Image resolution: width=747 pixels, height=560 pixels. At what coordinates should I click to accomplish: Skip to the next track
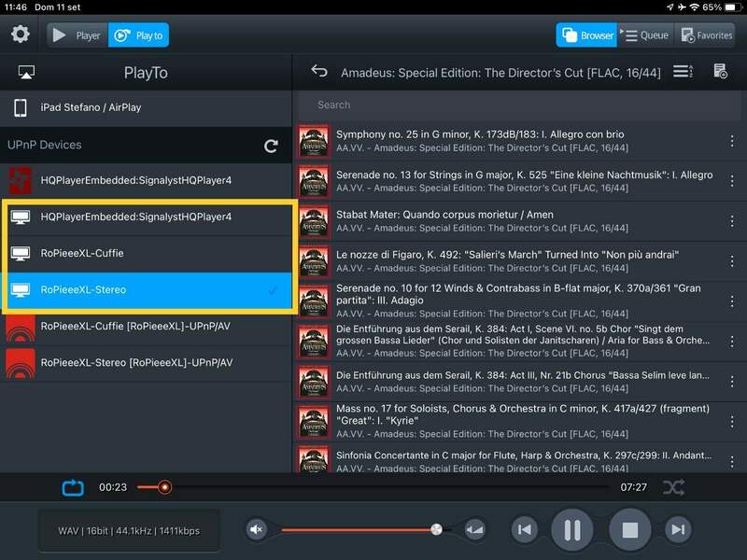point(677,530)
